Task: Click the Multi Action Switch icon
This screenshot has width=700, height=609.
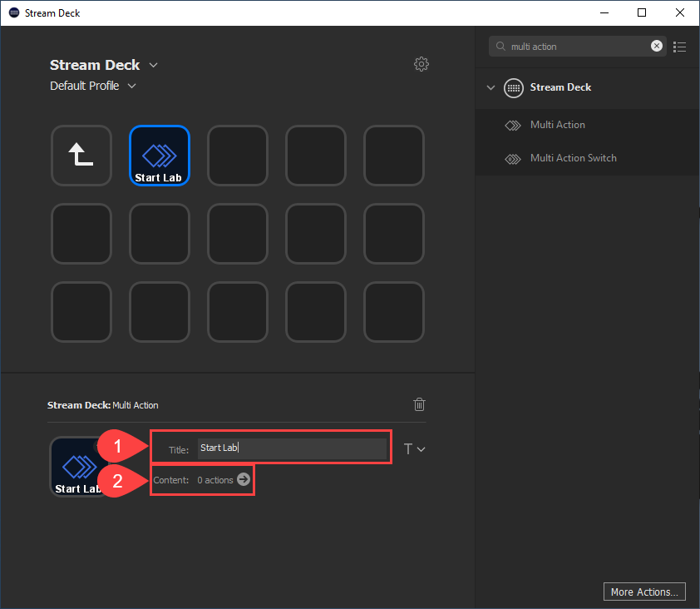Action: tap(513, 159)
